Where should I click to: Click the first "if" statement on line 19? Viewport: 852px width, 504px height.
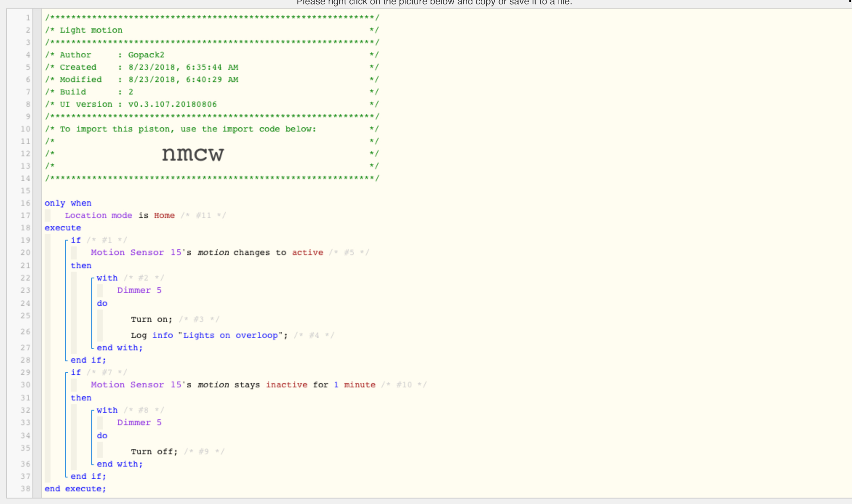(x=76, y=240)
